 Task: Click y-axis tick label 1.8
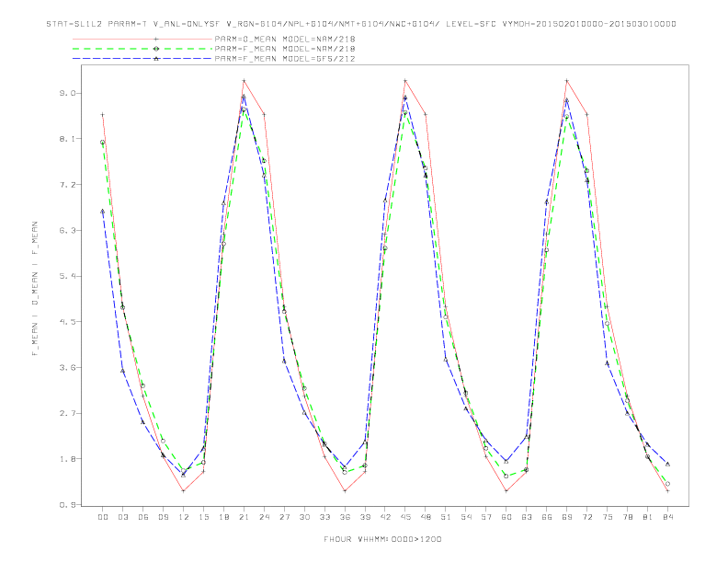pos(67,459)
